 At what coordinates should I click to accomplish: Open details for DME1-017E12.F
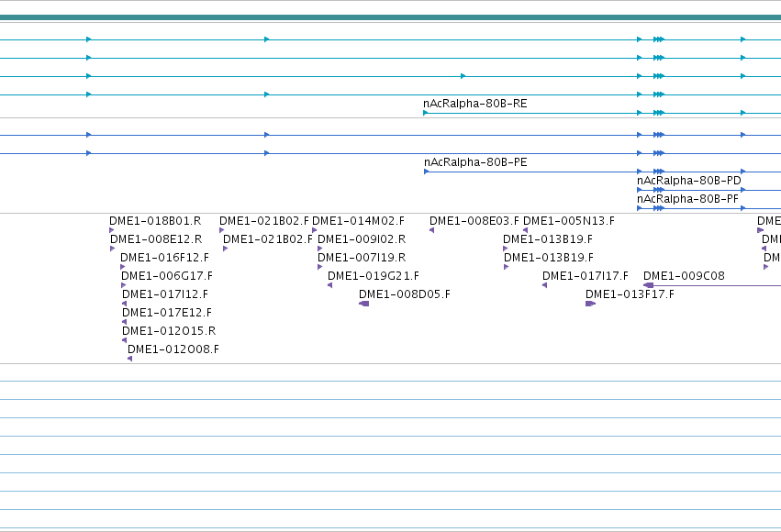click(x=167, y=313)
